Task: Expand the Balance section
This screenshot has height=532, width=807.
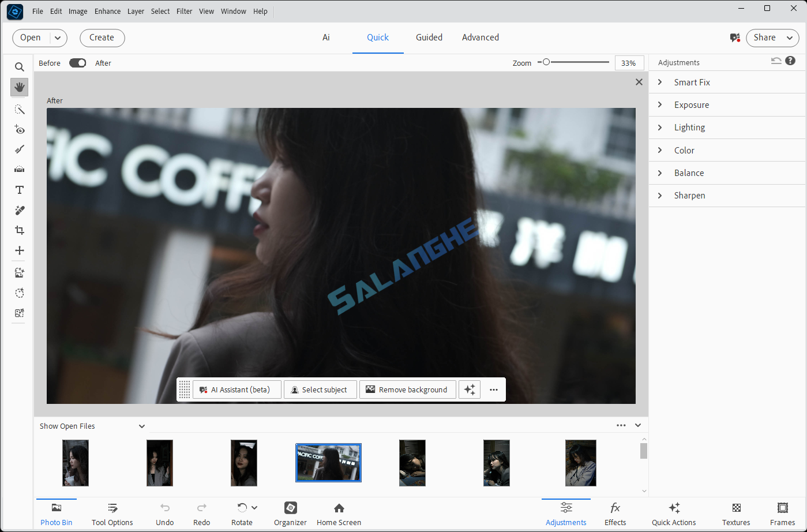Action: pyautogui.click(x=727, y=173)
